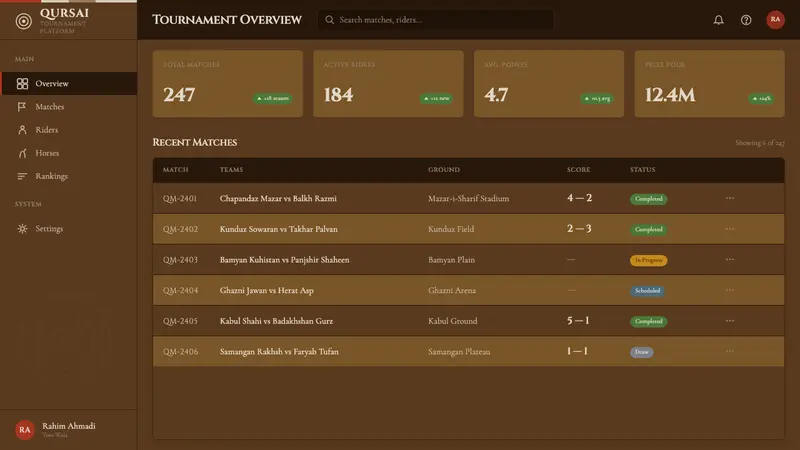This screenshot has width=800, height=450.
Task: Open Horses in the sidebar
Action: (x=69, y=153)
